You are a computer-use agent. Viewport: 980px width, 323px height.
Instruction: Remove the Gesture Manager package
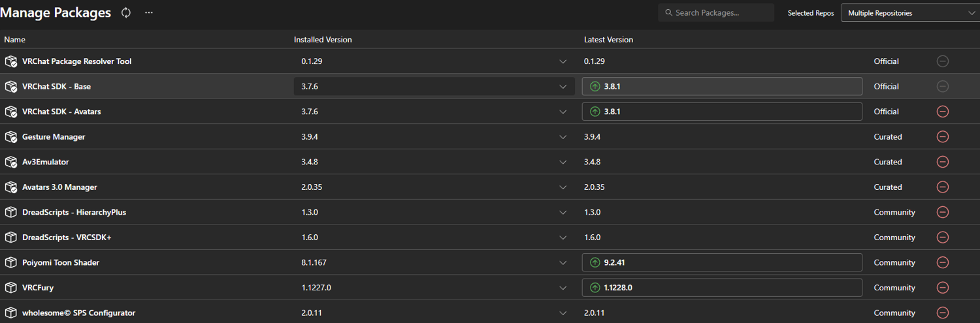pos(942,137)
